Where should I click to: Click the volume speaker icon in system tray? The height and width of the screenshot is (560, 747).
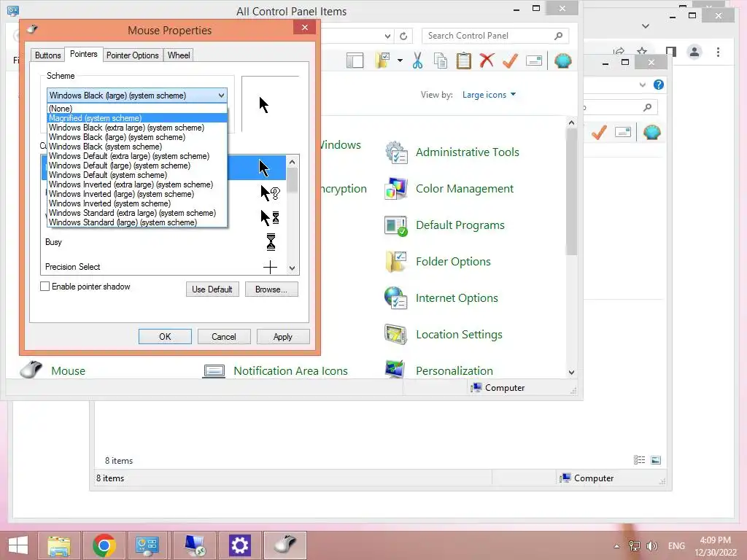pyautogui.click(x=651, y=546)
